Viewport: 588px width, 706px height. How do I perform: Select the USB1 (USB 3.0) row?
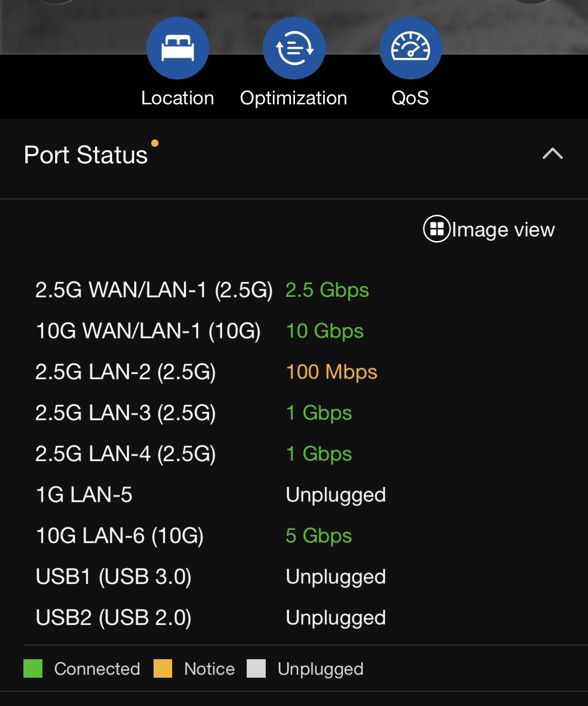pyautogui.click(x=113, y=577)
